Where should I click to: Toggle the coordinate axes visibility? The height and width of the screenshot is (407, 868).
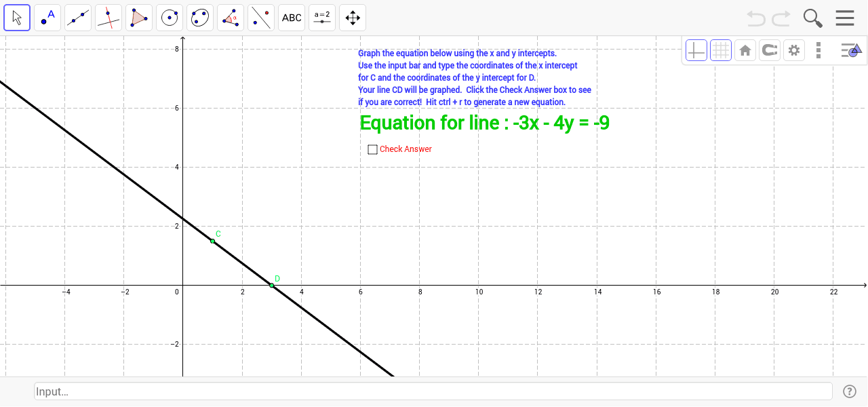(x=696, y=50)
